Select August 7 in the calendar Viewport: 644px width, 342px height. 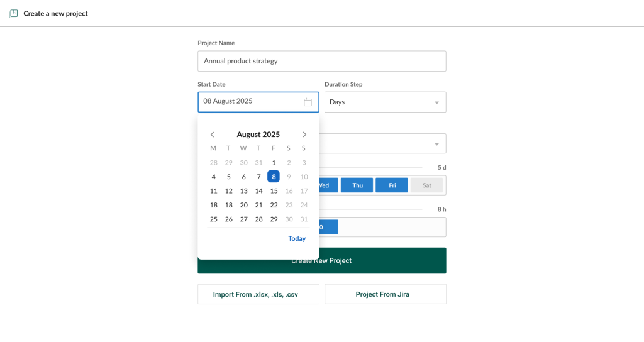pyautogui.click(x=258, y=177)
